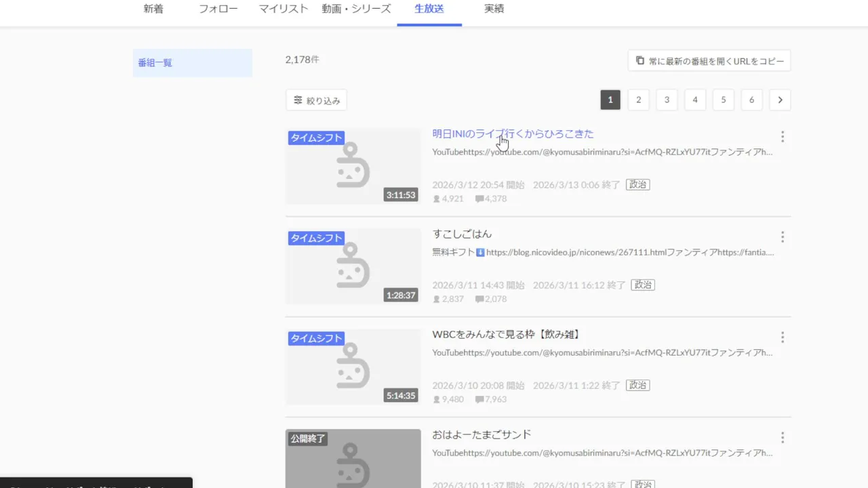The height and width of the screenshot is (488, 868).
Task: Open the すこしごはん broadcast title
Action: tap(462, 235)
